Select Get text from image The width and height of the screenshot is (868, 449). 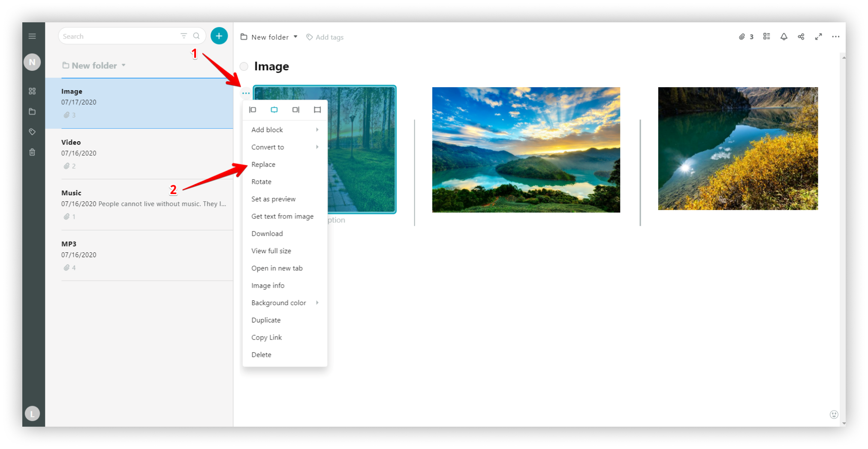(x=285, y=216)
